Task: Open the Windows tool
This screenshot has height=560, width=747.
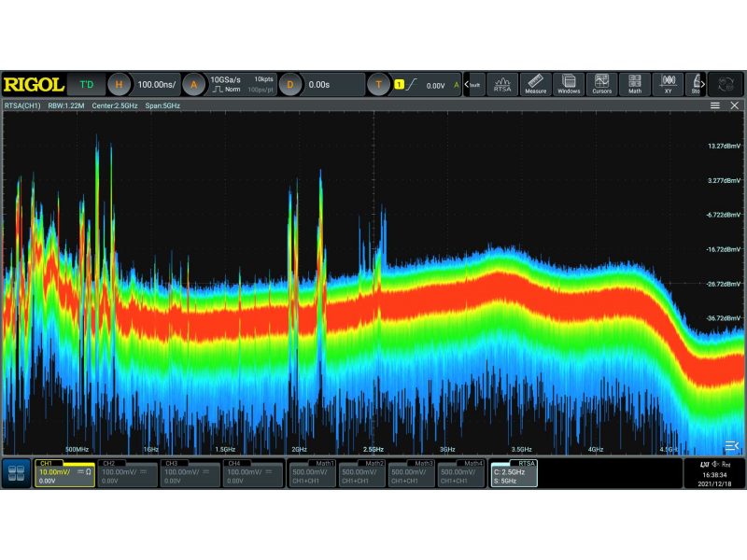Action: (x=569, y=85)
